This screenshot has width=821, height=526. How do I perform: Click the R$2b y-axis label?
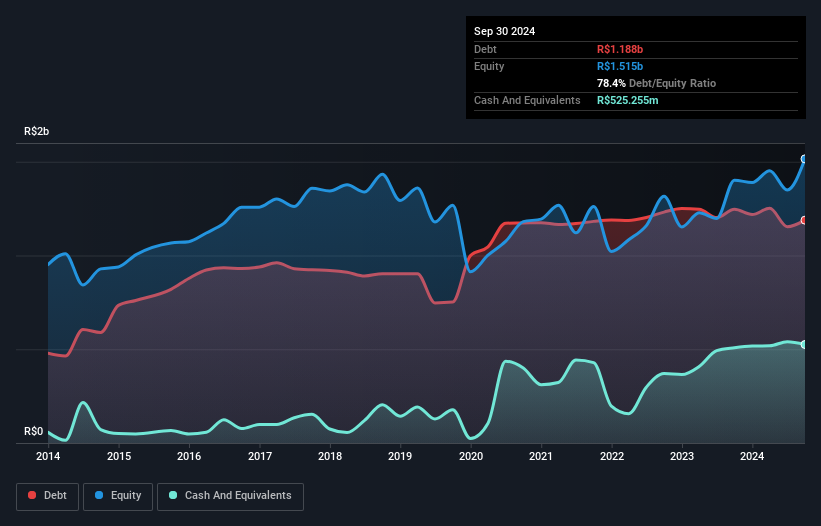[37, 131]
